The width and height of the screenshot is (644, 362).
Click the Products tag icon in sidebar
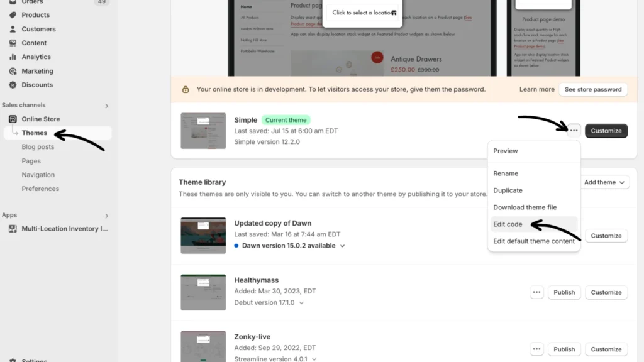(x=13, y=15)
